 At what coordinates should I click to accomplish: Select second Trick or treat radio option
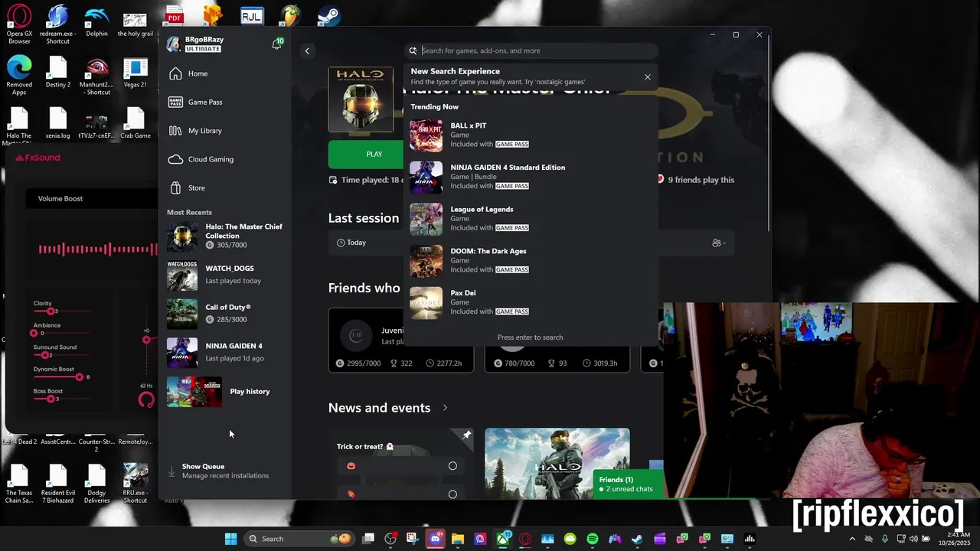pos(452,494)
